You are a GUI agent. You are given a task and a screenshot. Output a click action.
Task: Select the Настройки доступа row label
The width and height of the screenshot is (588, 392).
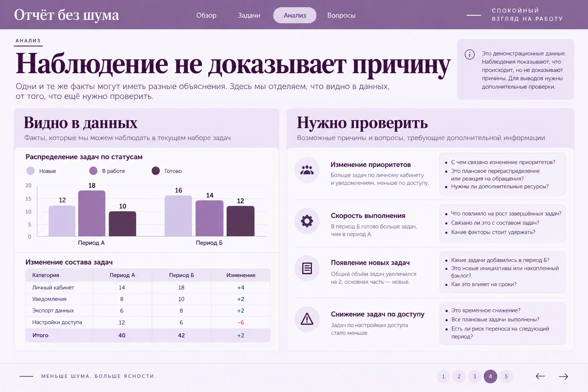pos(57,322)
